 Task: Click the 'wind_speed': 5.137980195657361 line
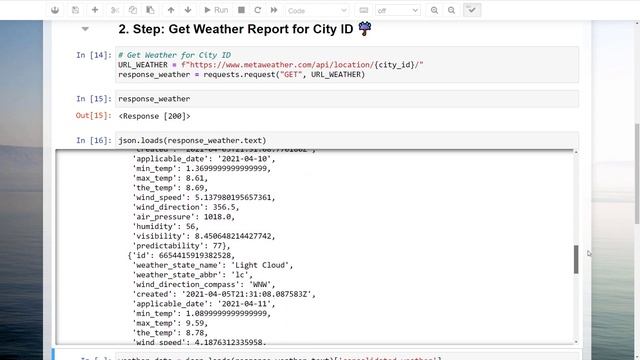204,198
